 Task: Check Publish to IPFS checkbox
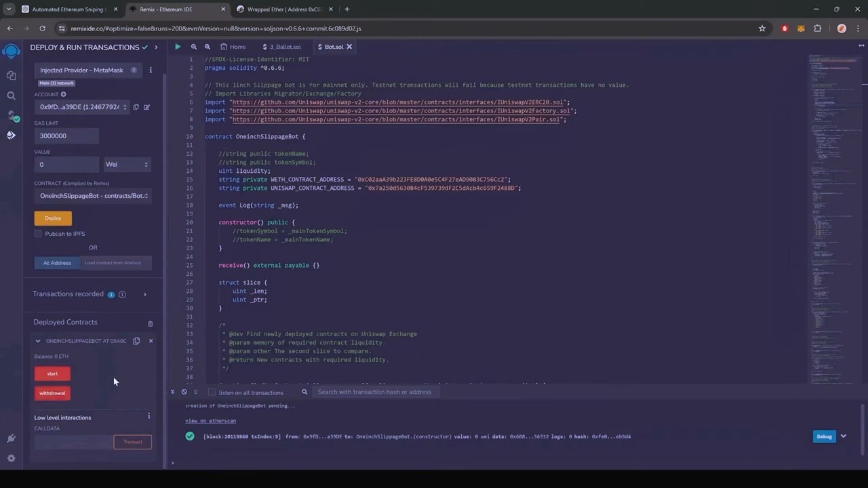[38, 234]
